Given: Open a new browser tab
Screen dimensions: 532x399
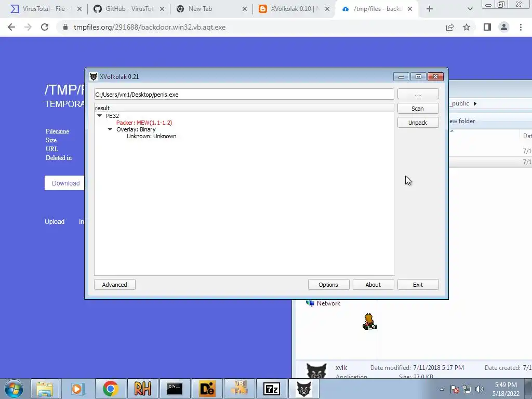Looking at the screenshot, I should click(430, 9).
